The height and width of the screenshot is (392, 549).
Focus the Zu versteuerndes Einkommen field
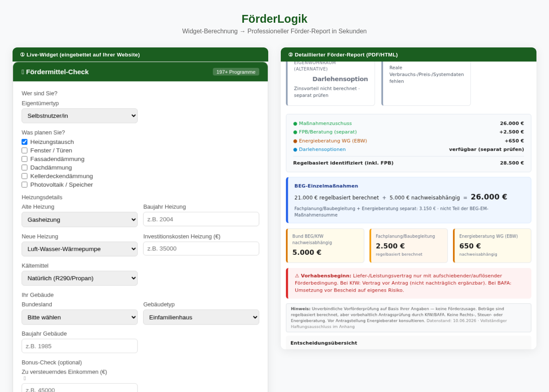80,388
